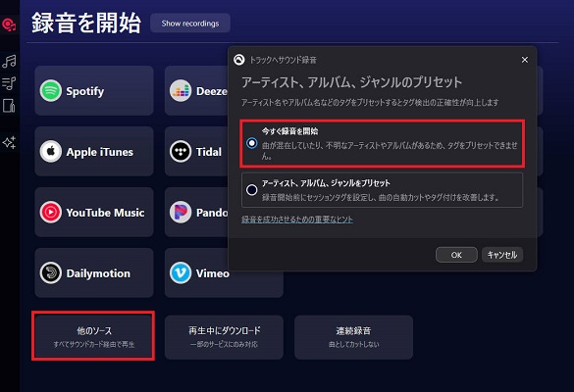
Task: Click the Vimeo logo icon
Action: coord(181,272)
